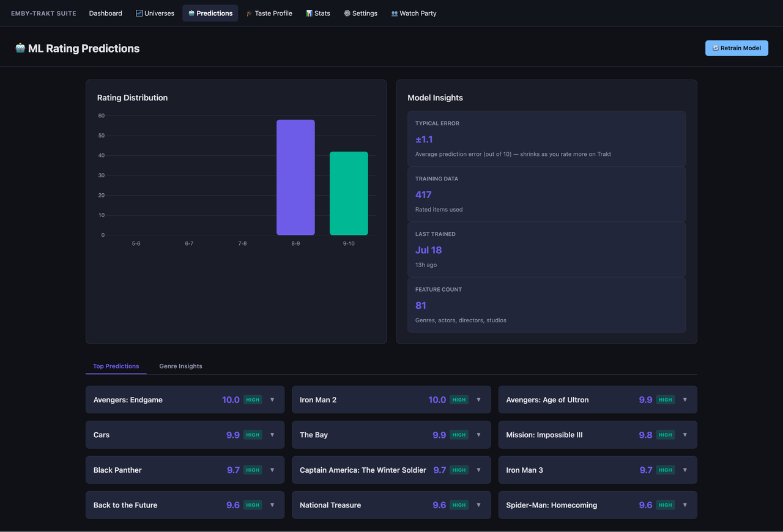Click the Retrain Model button
Viewport: 783px width, 532px height.
(737, 48)
